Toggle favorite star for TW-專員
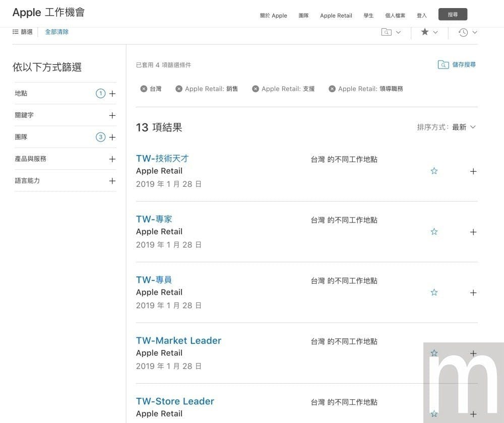Image resolution: width=504 pixels, height=423 pixels. (434, 293)
